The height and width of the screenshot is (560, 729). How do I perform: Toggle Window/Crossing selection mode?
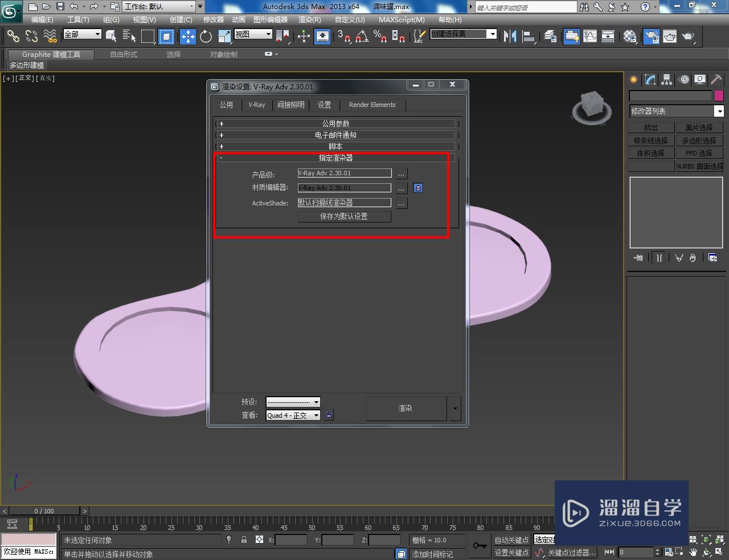(166, 36)
